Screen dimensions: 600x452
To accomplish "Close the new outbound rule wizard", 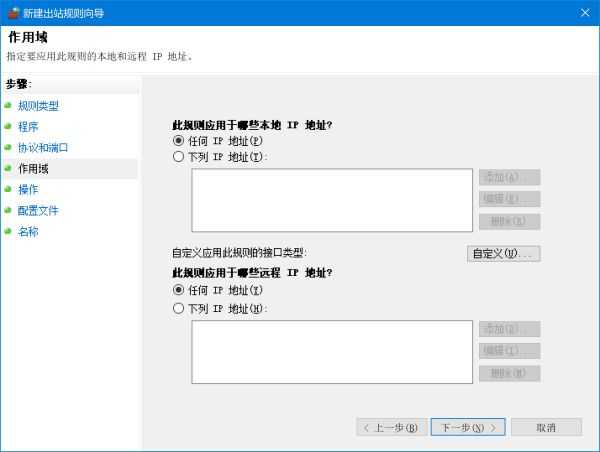I will point(583,12).
